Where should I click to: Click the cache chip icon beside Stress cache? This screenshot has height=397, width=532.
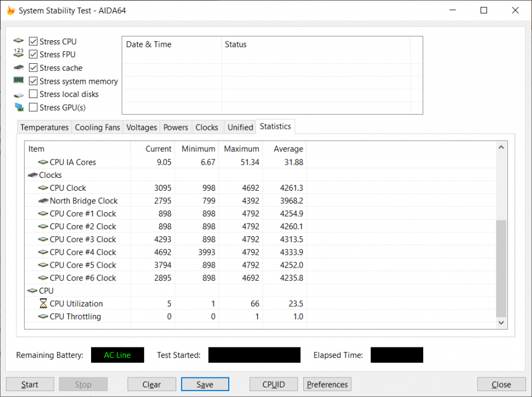click(19, 68)
